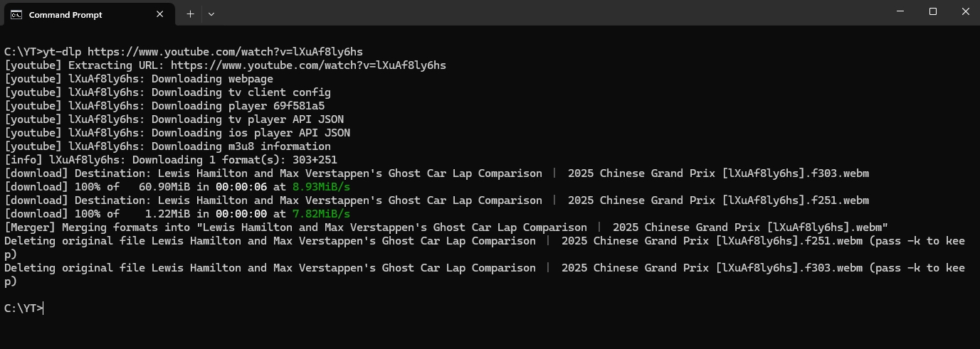Minimize the terminal window
Image resolution: width=980 pixels, height=349 pixels.
pos(900,11)
